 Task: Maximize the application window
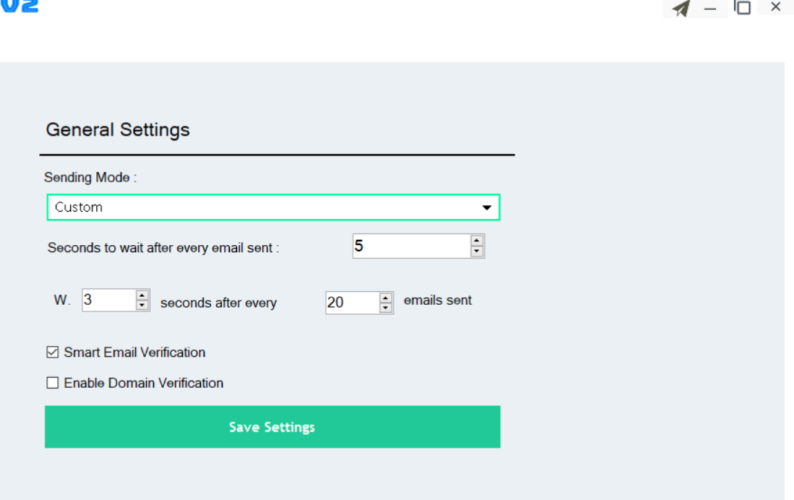(742, 8)
